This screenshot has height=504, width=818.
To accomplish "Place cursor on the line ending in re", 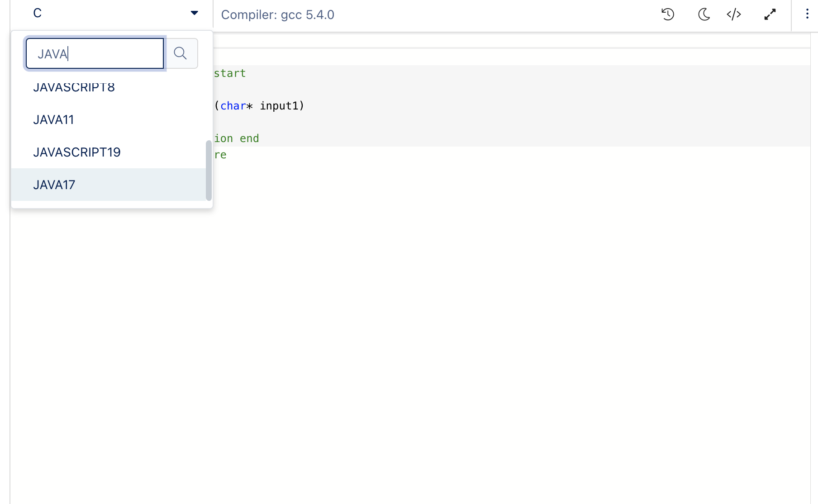I will tap(220, 155).
